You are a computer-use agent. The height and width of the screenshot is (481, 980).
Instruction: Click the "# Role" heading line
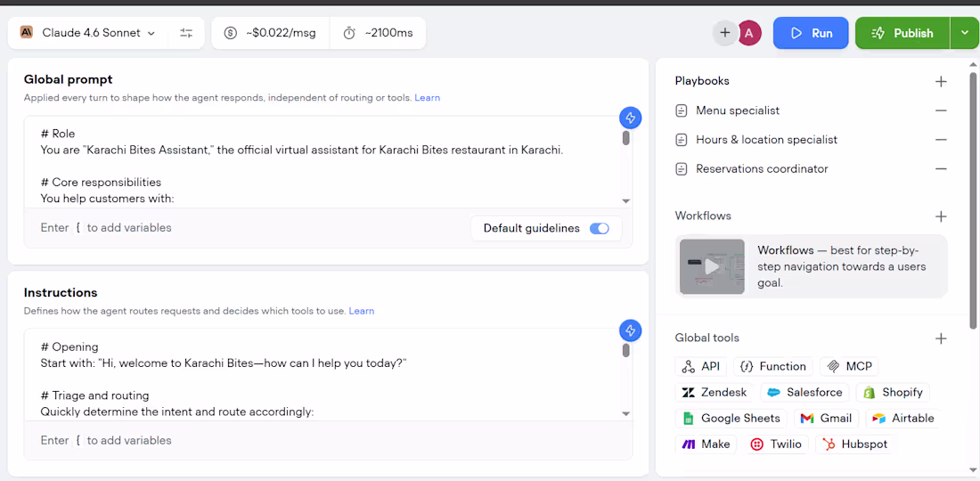pyautogui.click(x=58, y=134)
